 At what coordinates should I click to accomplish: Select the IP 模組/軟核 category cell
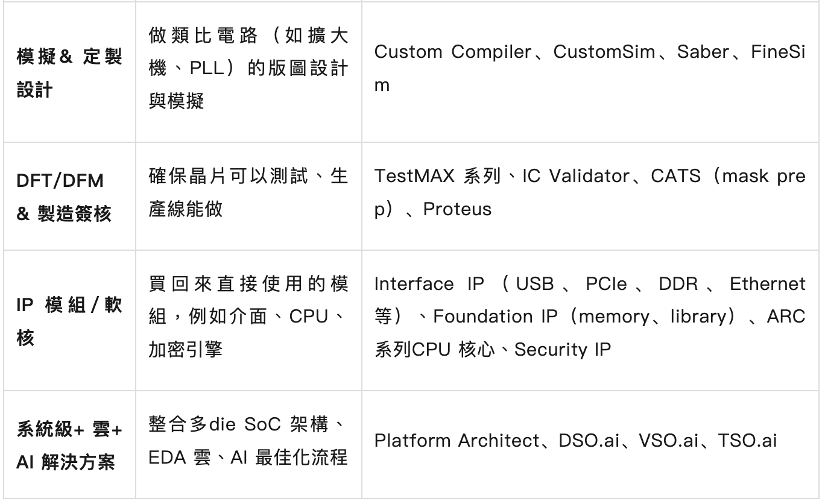tap(69, 321)
